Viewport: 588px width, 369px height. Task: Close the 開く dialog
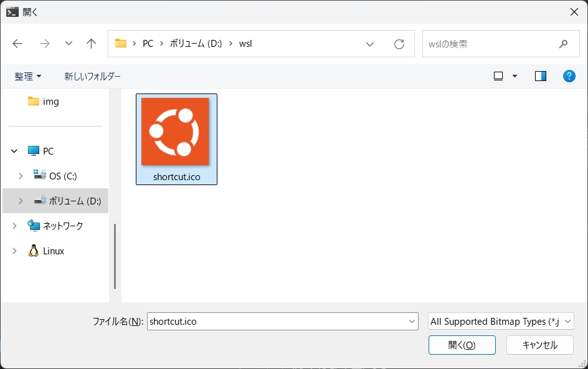[574, 12]
